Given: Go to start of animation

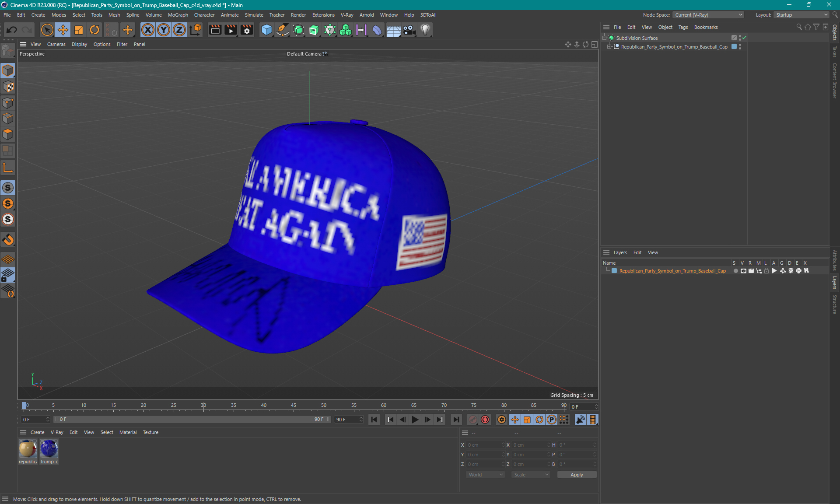Looking at the screenshot, I should [374, 420].
